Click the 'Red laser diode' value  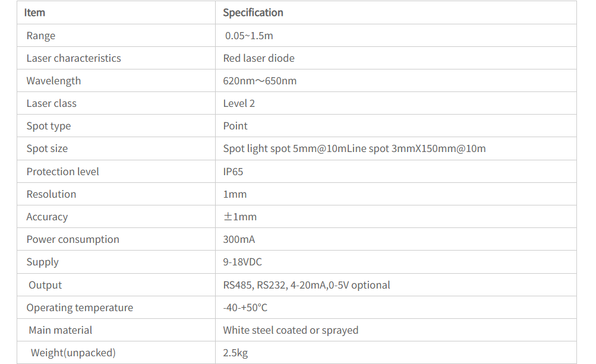click(258, 58)
